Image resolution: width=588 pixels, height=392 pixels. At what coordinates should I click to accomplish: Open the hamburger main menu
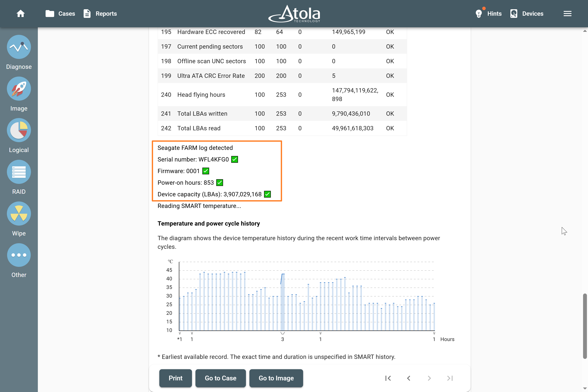click(x=567, y=14)
